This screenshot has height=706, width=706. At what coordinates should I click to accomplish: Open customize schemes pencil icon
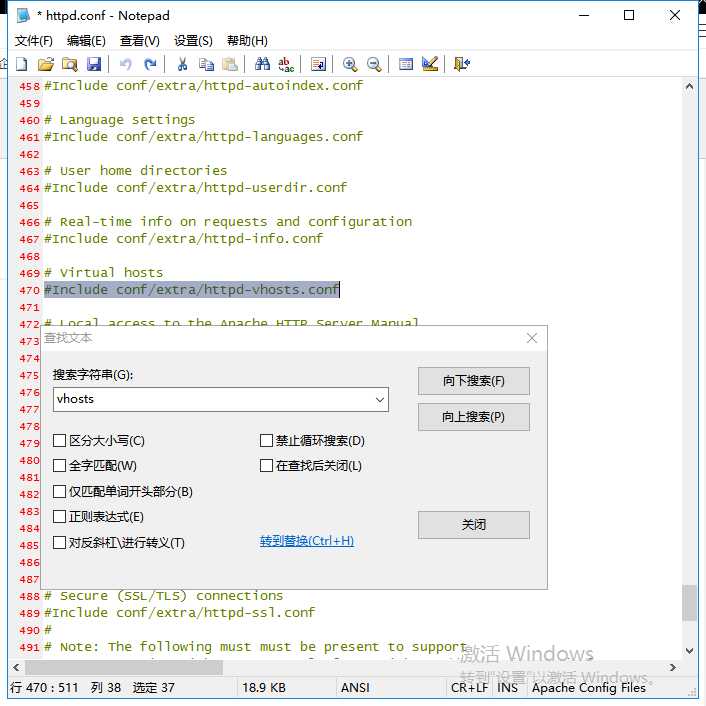pyautogui.click(x=430, y=64)
